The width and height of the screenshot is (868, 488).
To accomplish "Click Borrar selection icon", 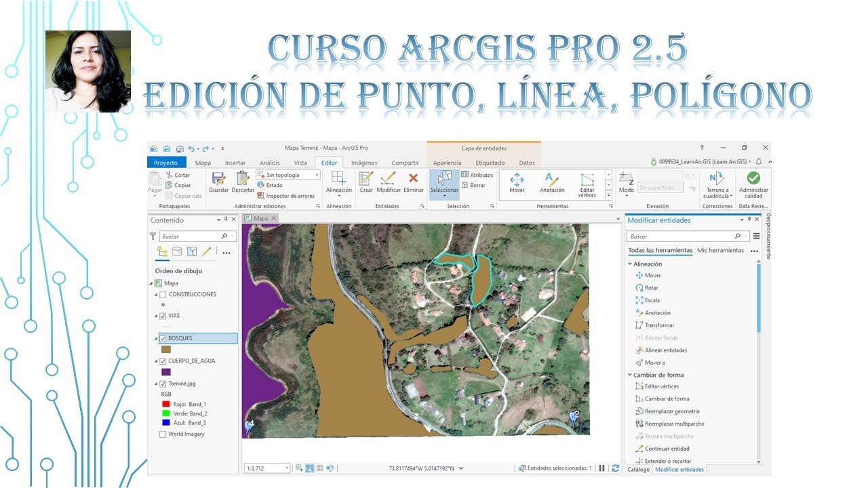I will point(465,185).
